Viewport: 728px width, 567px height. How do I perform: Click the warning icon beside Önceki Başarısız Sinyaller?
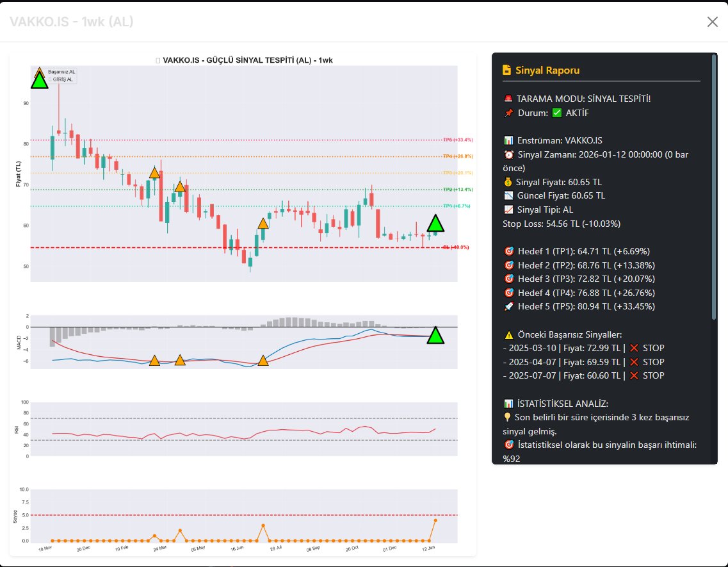point(509,334)
